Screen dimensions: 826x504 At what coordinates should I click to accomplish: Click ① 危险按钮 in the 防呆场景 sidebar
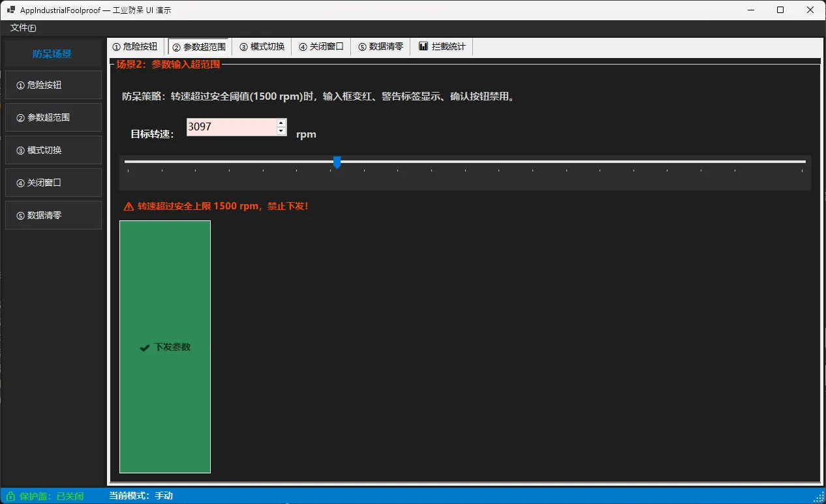click(x=54, y=85)
